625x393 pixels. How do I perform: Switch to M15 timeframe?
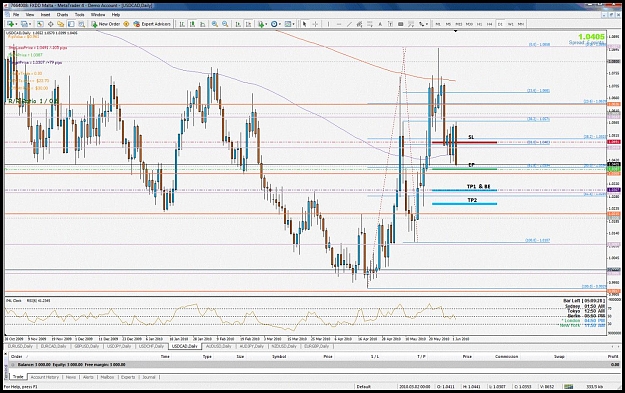point(459,24)
